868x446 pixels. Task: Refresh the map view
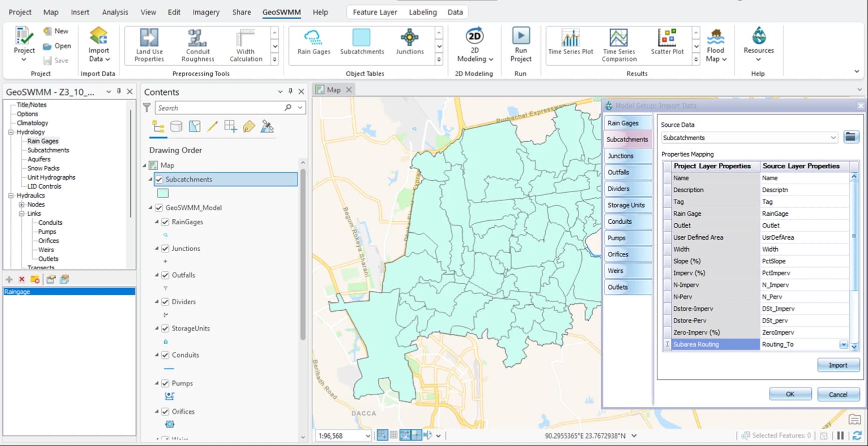point(857,436)
